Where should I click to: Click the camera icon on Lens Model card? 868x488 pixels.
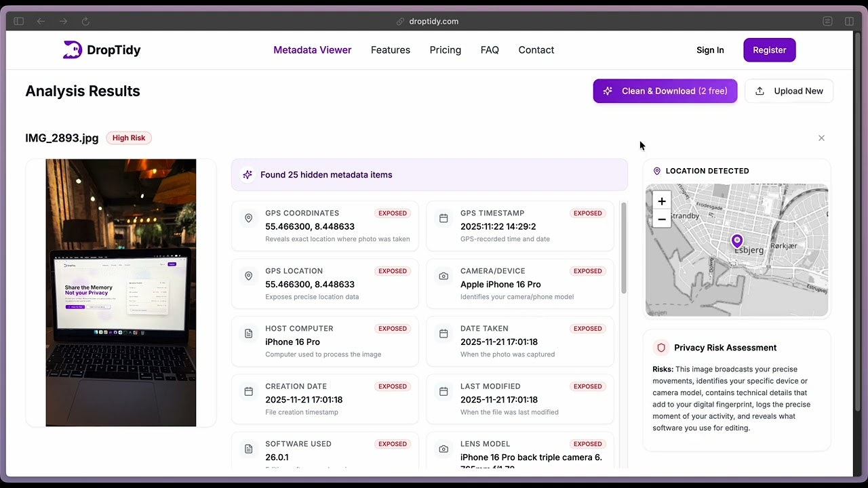(x=443, y=449)
